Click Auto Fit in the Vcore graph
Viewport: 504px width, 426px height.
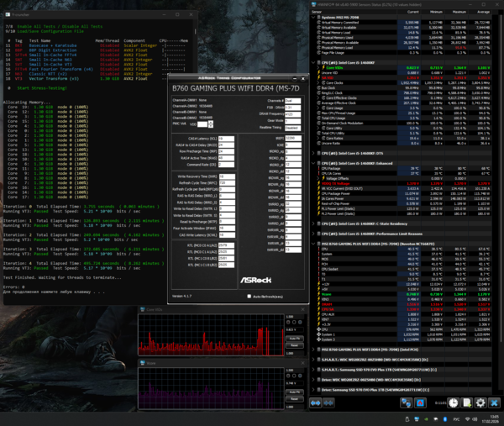click(295, 392)
